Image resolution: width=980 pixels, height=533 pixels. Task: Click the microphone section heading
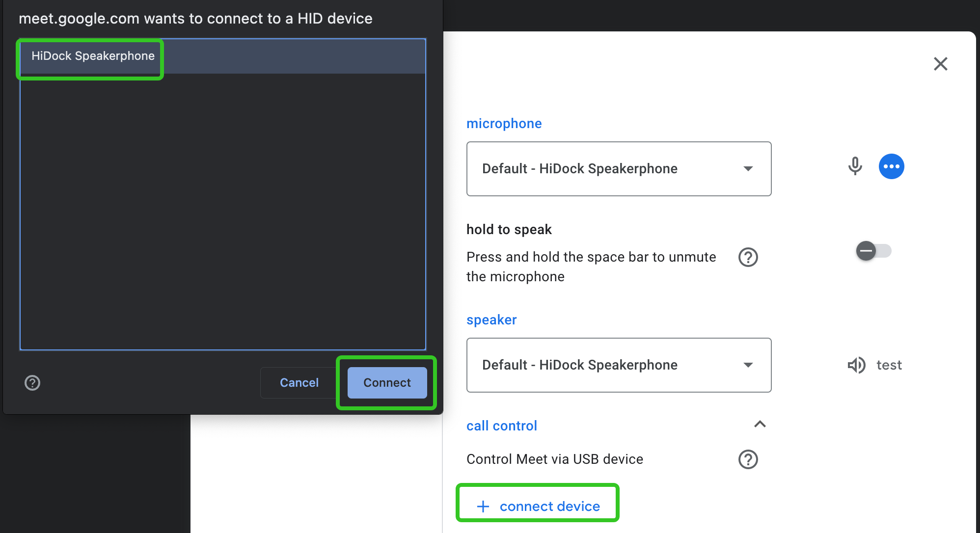click(x=504, y=124)
